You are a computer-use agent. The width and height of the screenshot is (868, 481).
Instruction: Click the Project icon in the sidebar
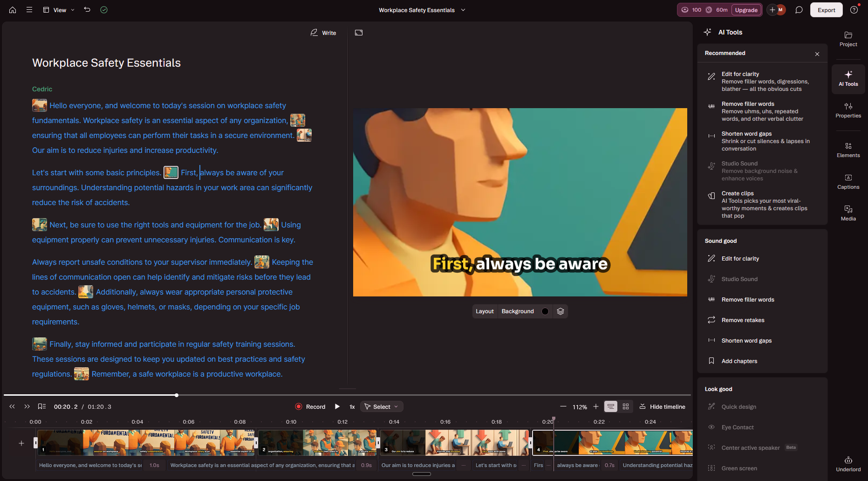click(x=848, y=39)
